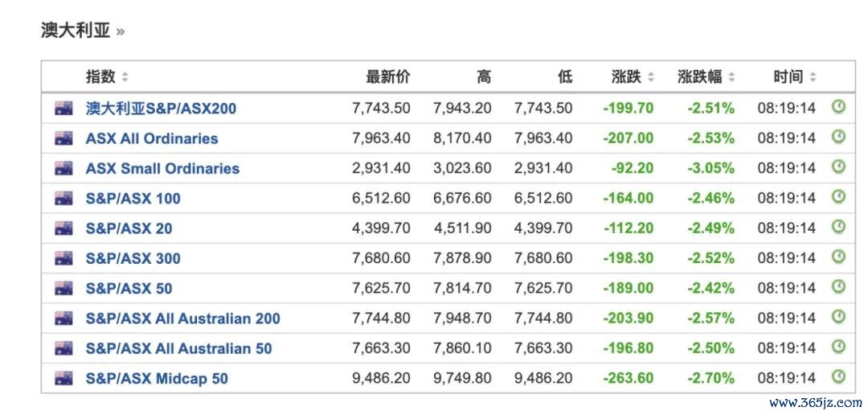
Task: Click clock icon in S&P/ASX Midcap 50 row
Action: pos(838,376)
